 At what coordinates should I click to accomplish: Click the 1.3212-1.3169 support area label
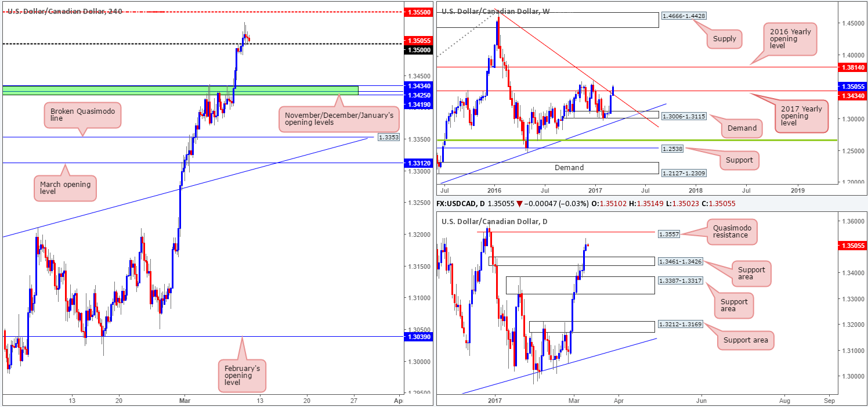[680, 323]
